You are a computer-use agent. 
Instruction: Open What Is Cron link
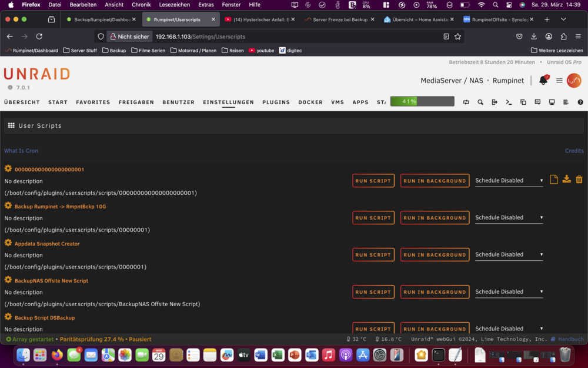(21, 151)
